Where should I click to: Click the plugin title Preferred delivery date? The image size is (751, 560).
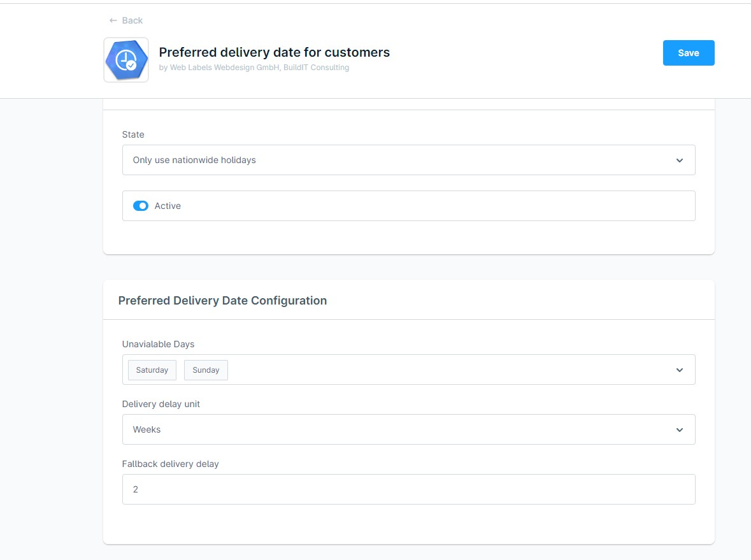click(x=274, y=52)
